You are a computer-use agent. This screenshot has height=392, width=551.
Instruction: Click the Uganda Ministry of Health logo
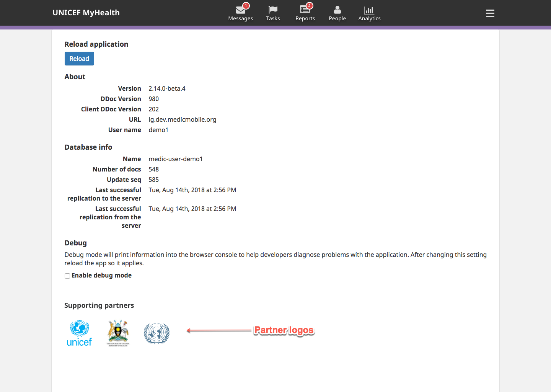pos(118,333)
